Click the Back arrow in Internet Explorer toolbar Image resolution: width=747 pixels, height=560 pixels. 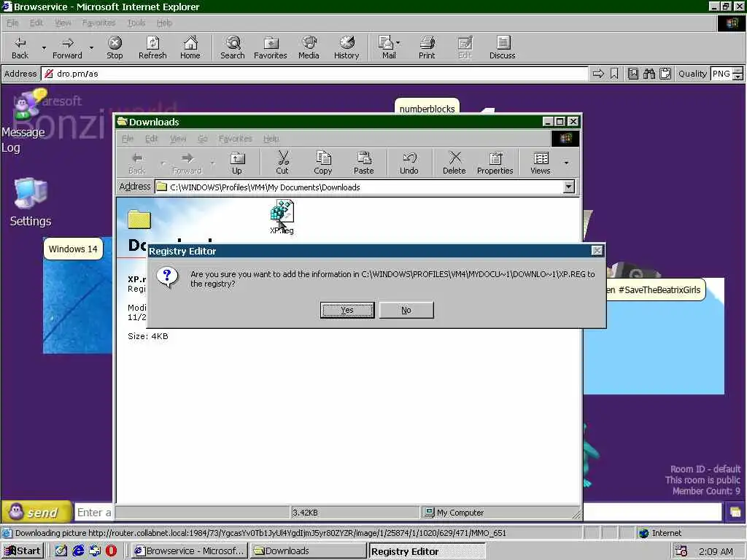(x=20, y=47)
